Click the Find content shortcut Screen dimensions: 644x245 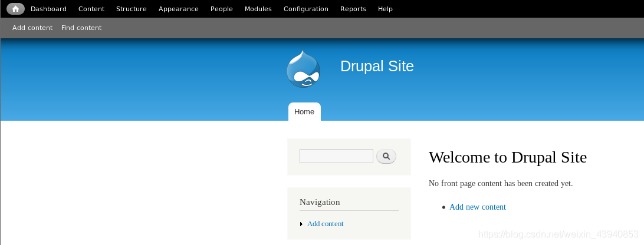click(x=81, y=28)
